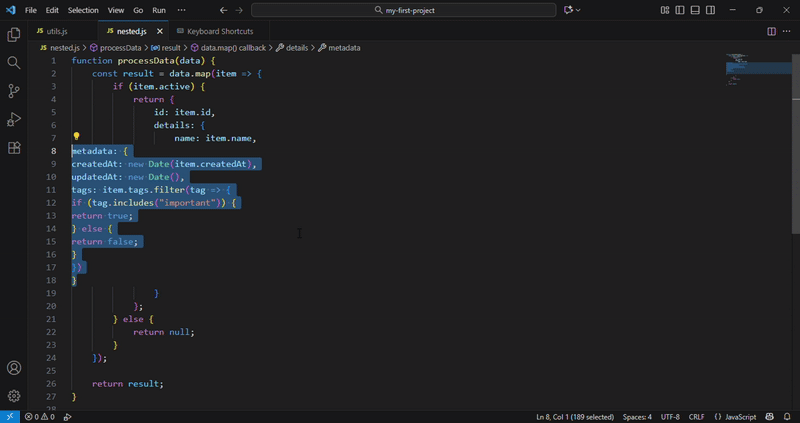The width and height of the screenshot is (800, 423).
Task: Click the Copilot chat icon in title bar
Action: point(568,10)
